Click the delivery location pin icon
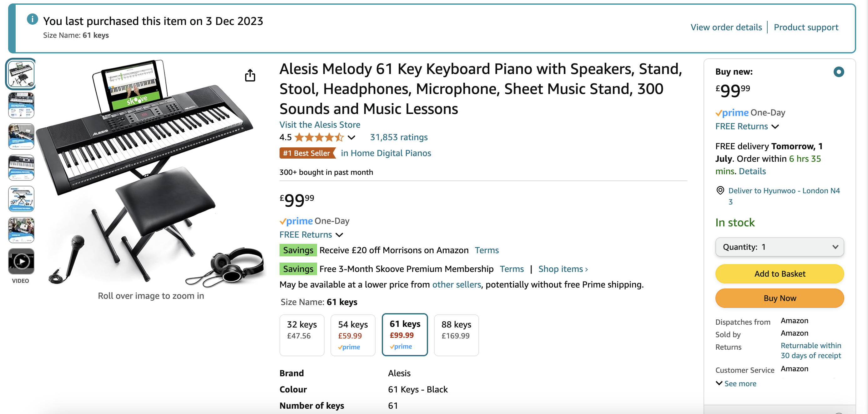Viewport: 868px width, 414px height. 720,190
